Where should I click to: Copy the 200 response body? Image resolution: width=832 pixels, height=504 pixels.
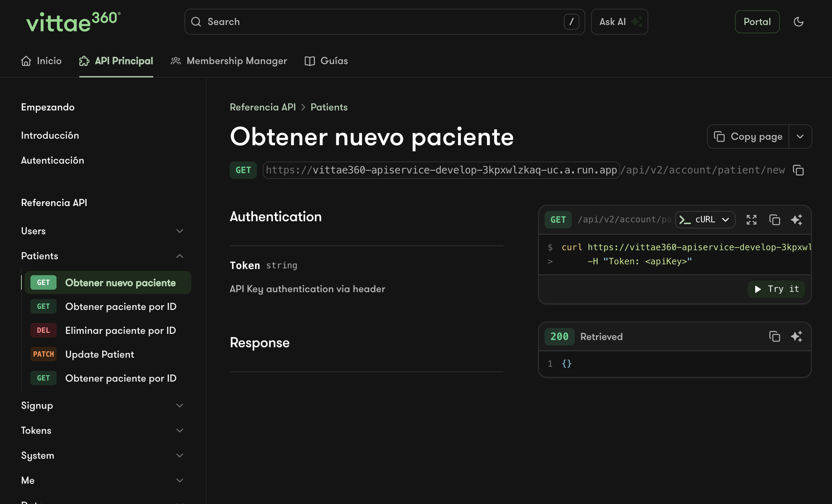tap(775, 336)
